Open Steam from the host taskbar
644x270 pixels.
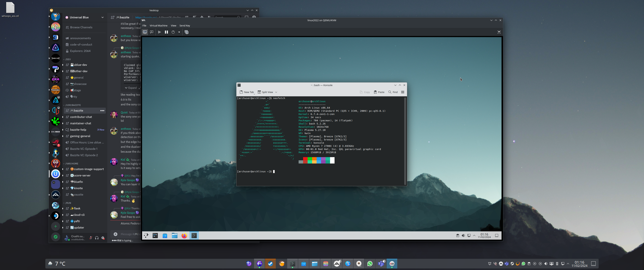(270, 263)
